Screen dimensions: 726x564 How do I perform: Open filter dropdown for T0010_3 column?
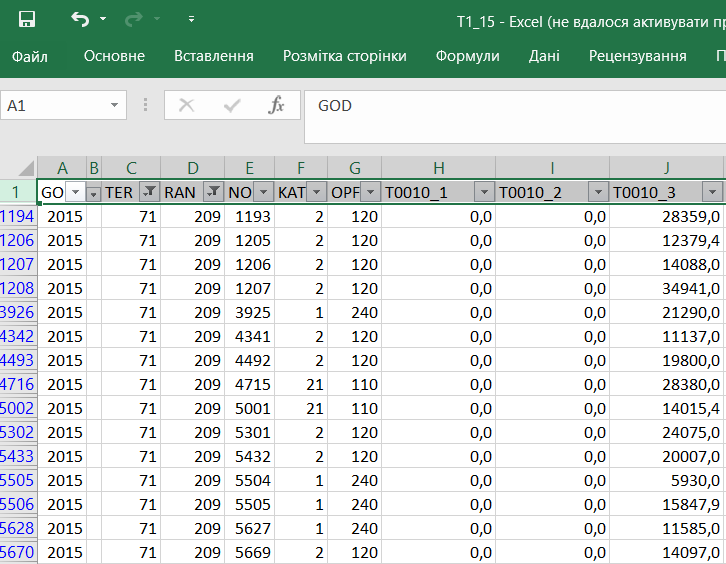point(712,192)
